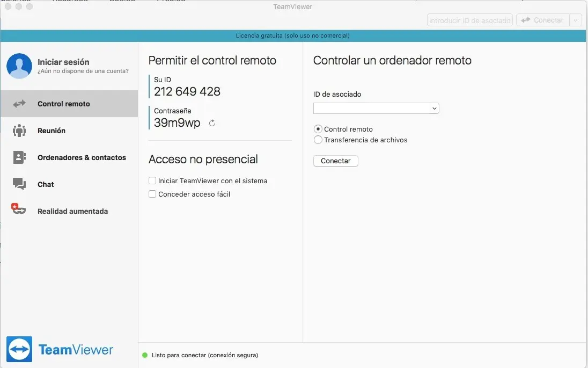This screenshot has height=368, width=588.
Task: Go to the Chat section
Action: coord(69,184)
